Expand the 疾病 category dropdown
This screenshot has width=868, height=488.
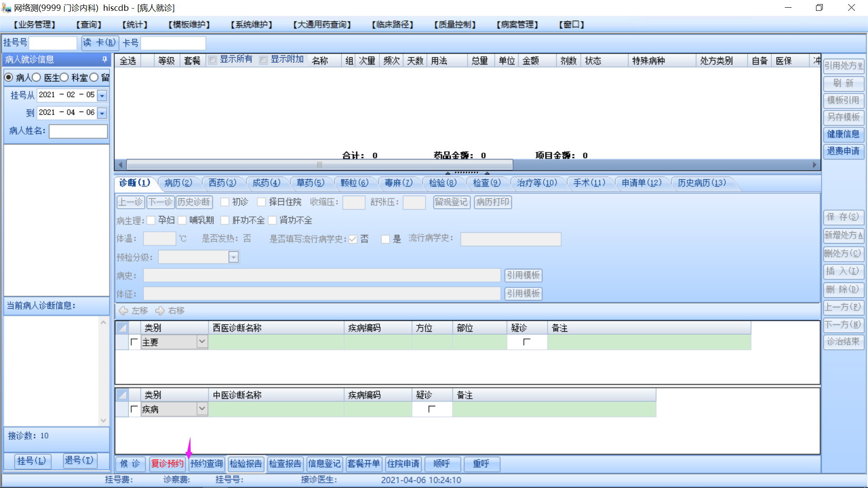tap(202, 409)
